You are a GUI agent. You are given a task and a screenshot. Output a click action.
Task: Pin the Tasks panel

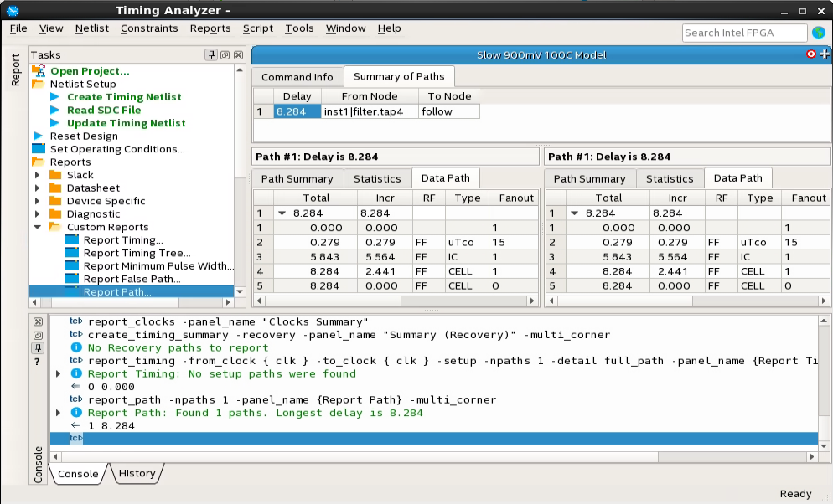click(212, 55)
